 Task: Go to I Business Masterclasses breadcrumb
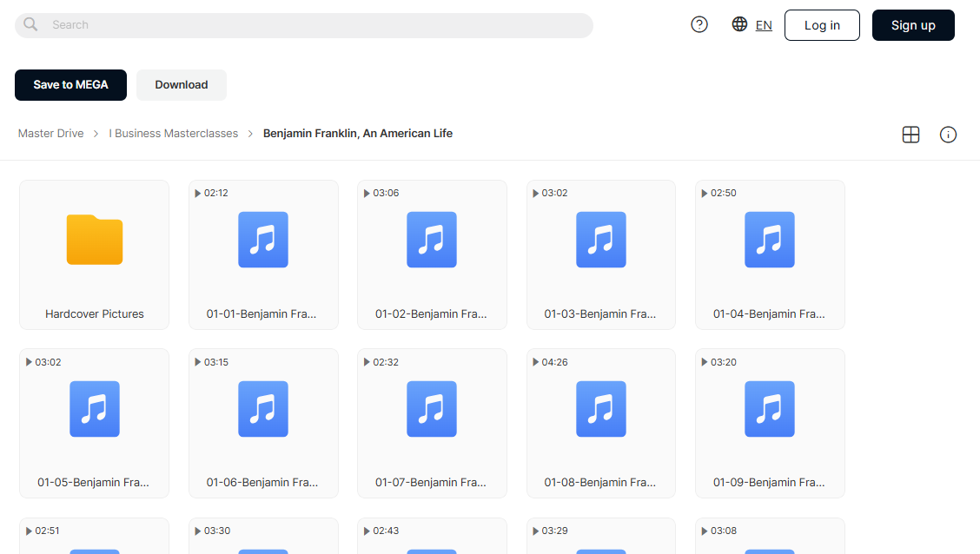[x=173, y=134]
